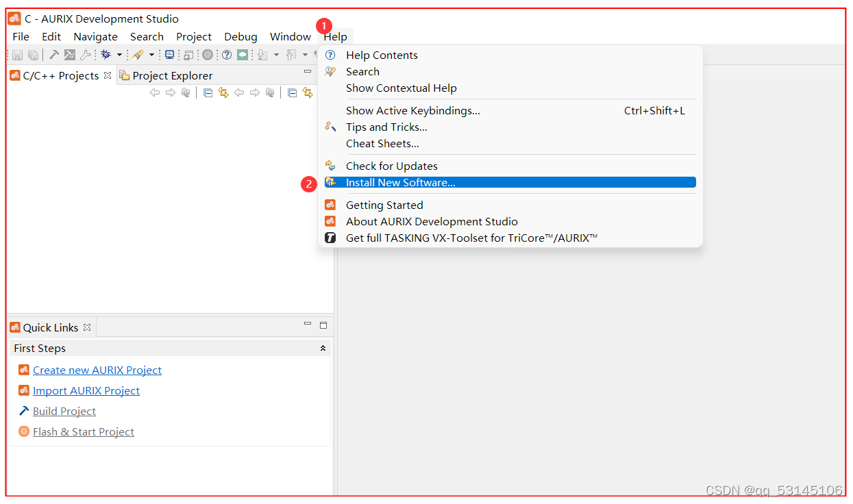
Task: Open the flash tool dropdown arrow
Action: [151, 55]
